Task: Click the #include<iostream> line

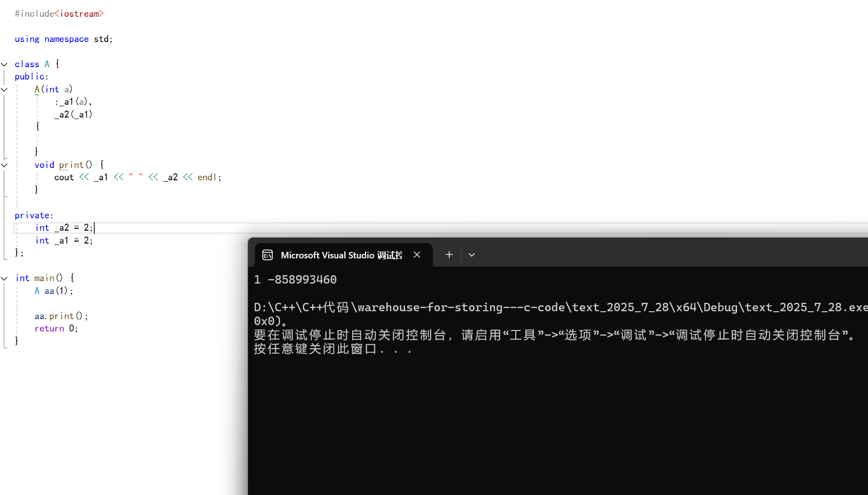Action: pos(59,14)
